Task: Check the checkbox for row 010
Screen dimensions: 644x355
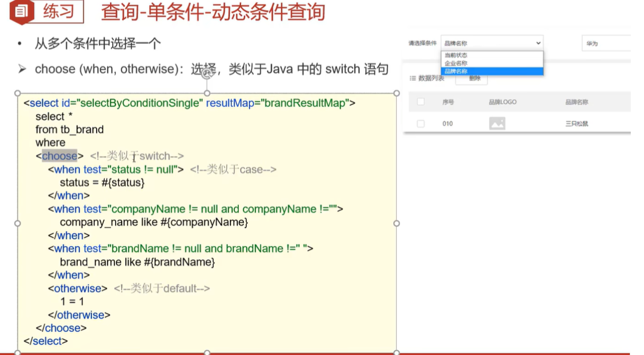Action: click(421, 124)
